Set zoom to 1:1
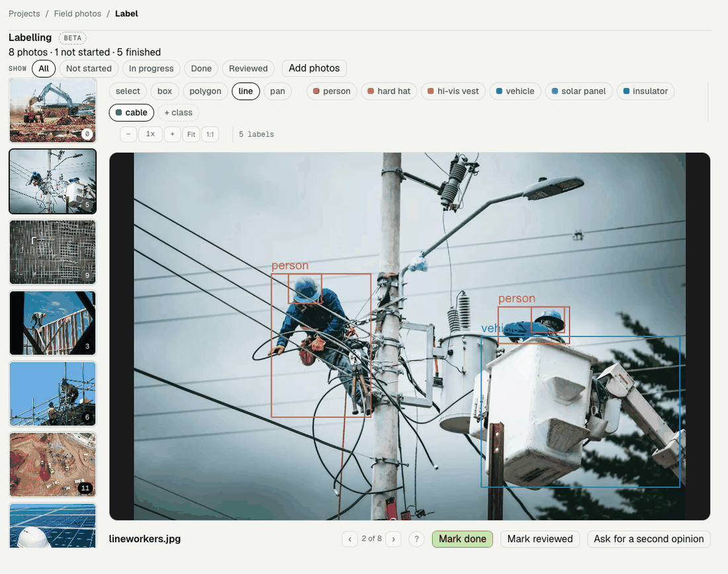Screen dimensions: 728x574 click(210, 134)
